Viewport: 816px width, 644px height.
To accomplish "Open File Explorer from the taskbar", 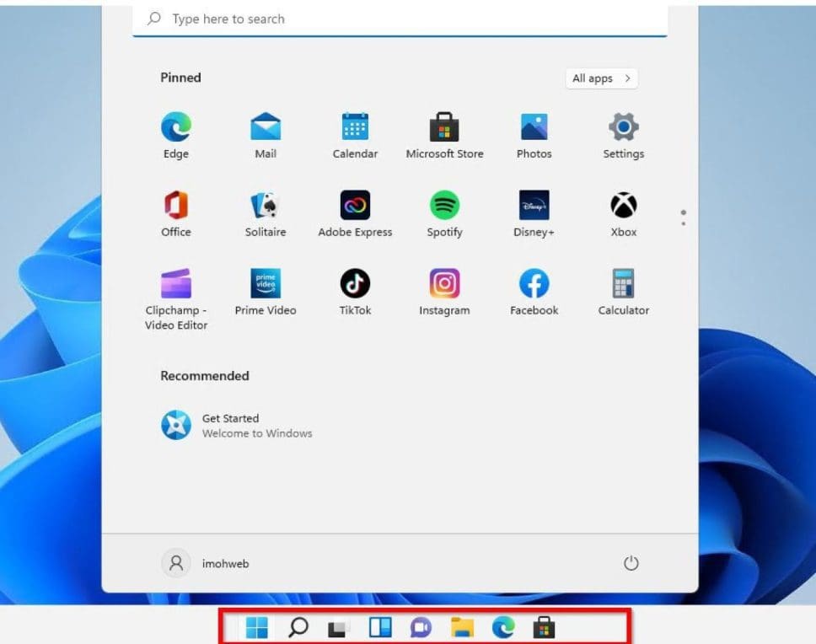I will (462, 628).
